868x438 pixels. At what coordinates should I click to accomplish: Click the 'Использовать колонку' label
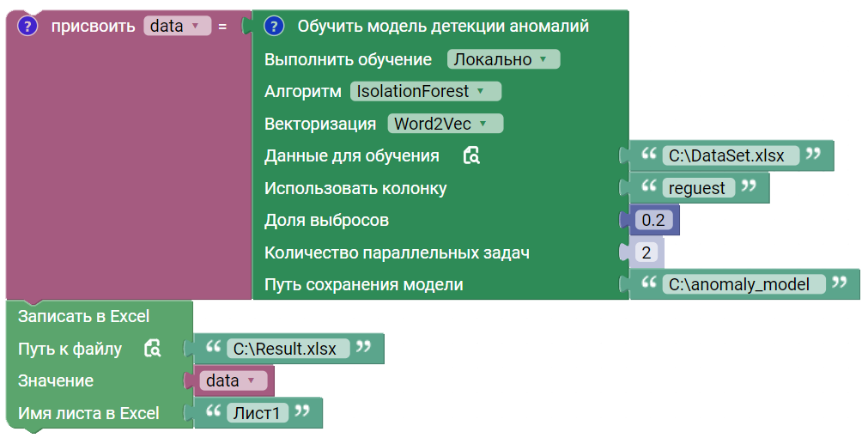tap(355, 188)
